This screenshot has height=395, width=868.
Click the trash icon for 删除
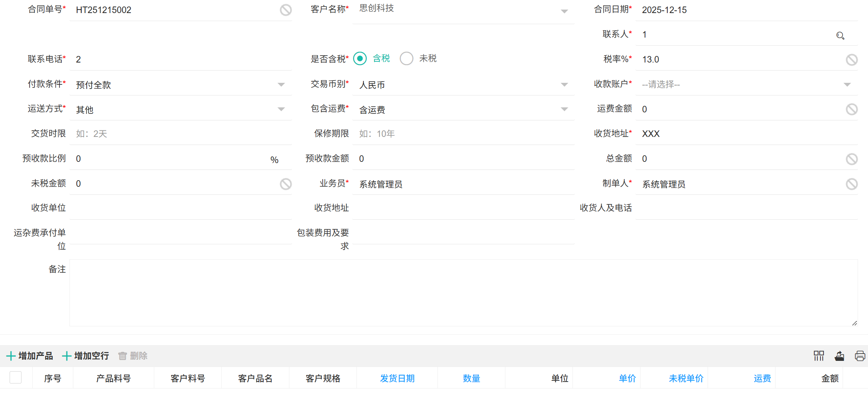coord(122,356)
